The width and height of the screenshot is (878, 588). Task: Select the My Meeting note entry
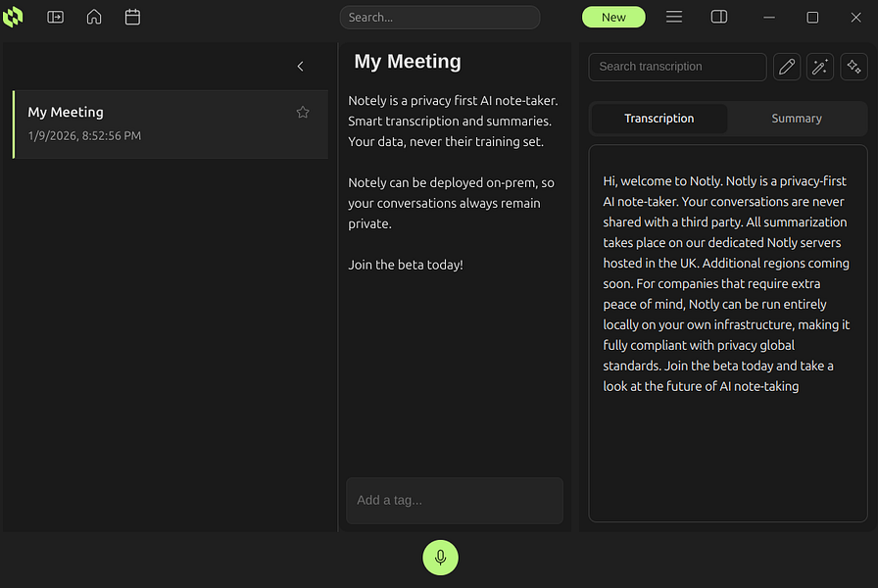click(171, 124)
